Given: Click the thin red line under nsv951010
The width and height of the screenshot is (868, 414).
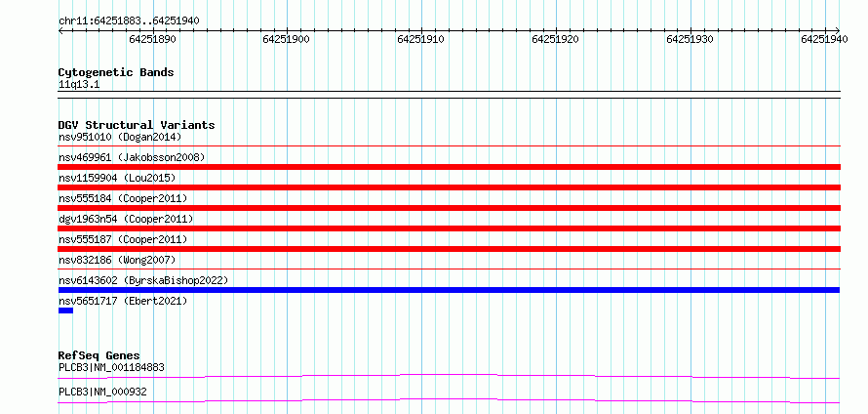Looking at the screenshot, I should (449, 146).
